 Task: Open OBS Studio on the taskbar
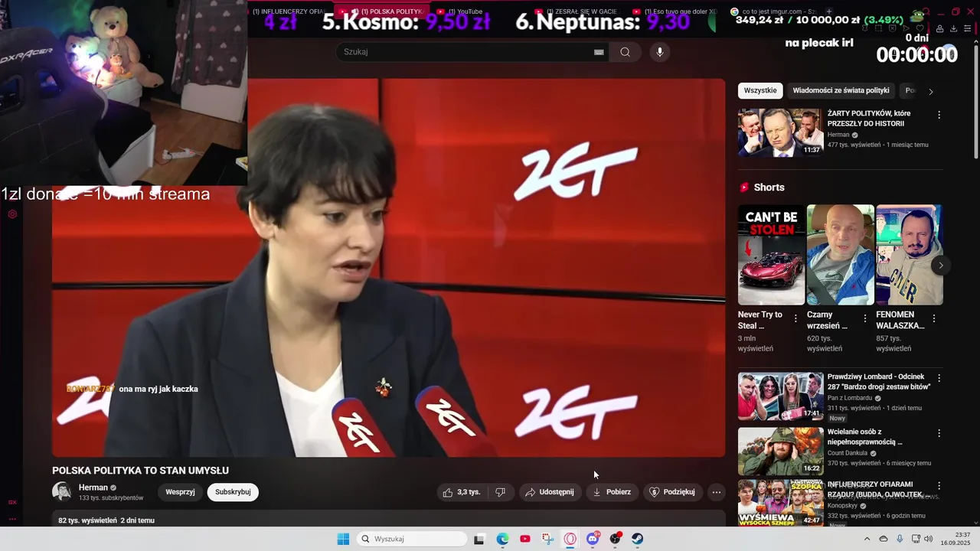[615, 539]
